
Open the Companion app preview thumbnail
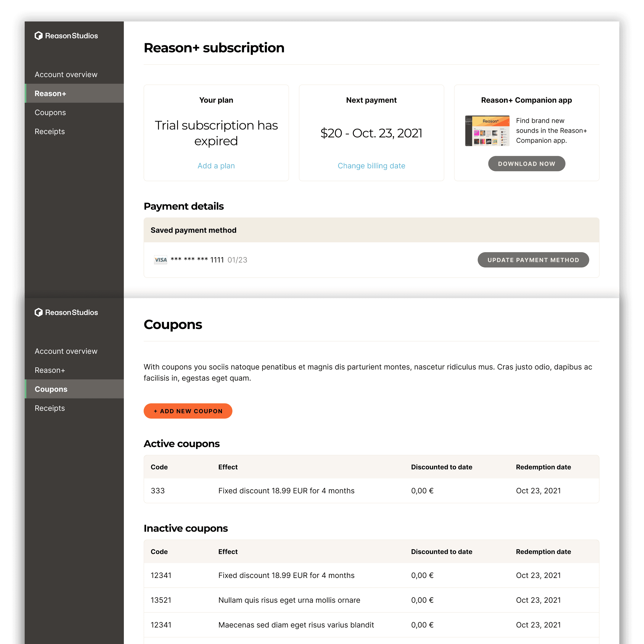(x=487, y=131)
